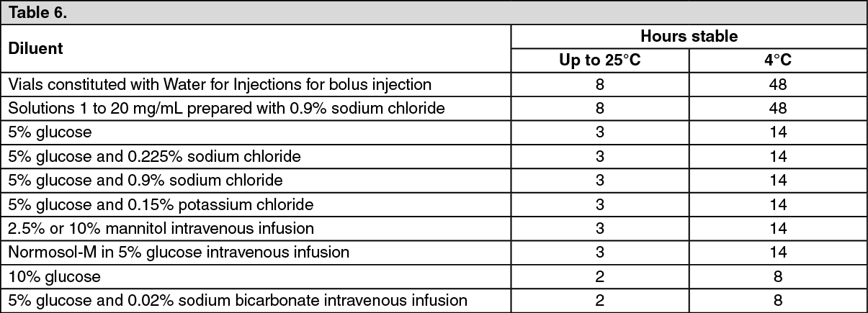Select 5% glucose and 0.15% potassium chloride
868x313 pixels.
pos(161,204)
